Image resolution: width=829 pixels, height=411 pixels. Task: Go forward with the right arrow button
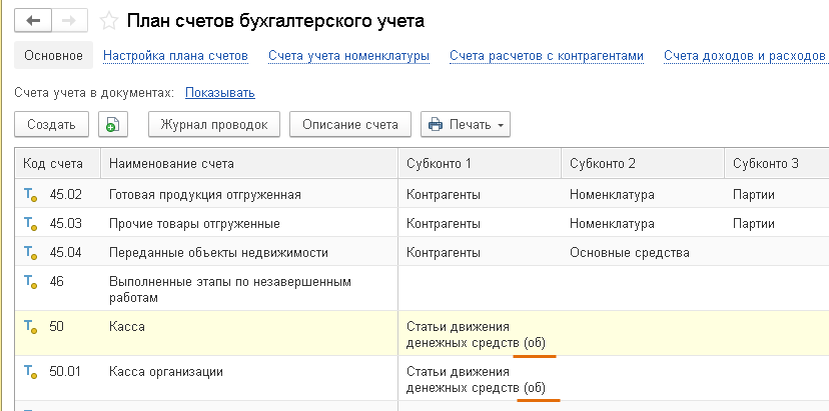70,21
